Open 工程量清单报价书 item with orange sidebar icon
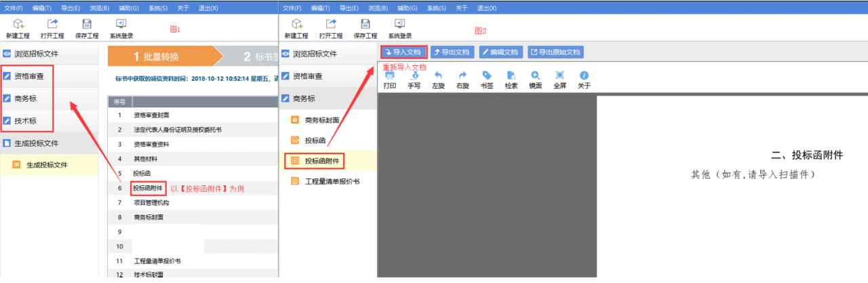This screenshot has height=283, width=868. click(332, 181)
